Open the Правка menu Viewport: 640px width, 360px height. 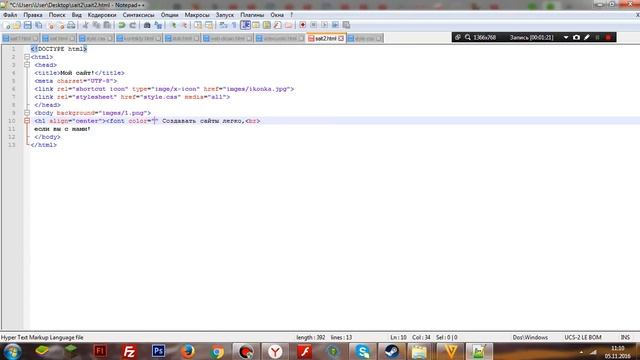[x=33, y=15]
